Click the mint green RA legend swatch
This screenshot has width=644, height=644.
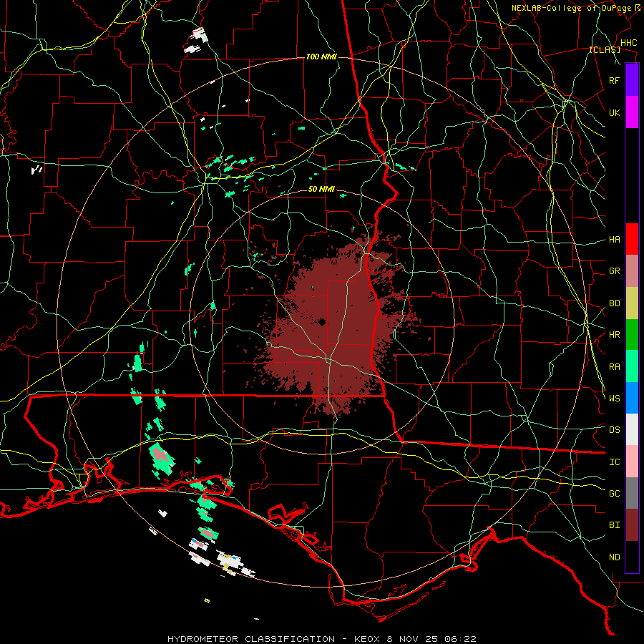632,366
